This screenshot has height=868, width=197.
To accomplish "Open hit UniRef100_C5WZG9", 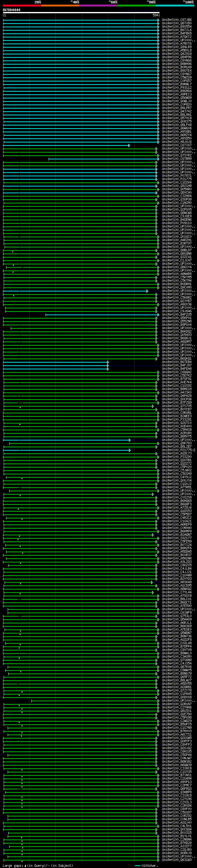I will point(177,78).
